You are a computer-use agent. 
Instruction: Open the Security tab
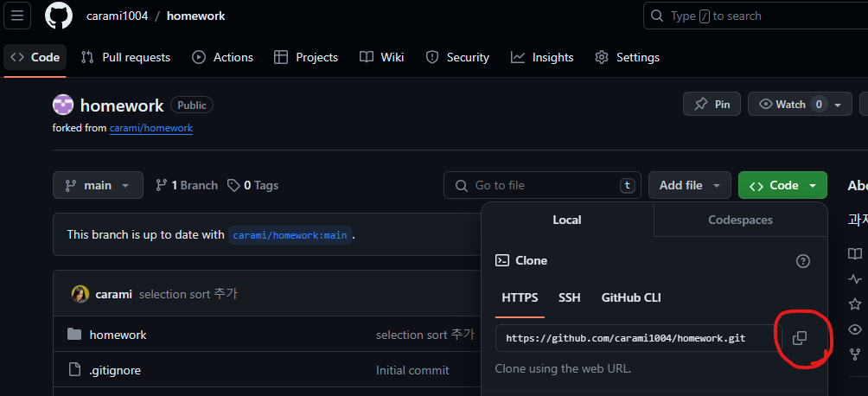click(457, 58)
